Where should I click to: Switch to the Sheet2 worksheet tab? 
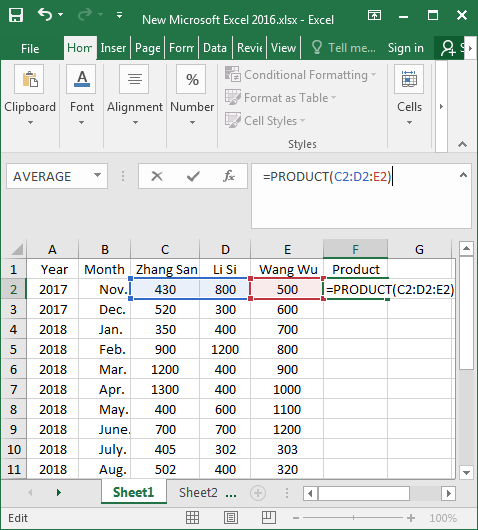click(x=198, y=492)
